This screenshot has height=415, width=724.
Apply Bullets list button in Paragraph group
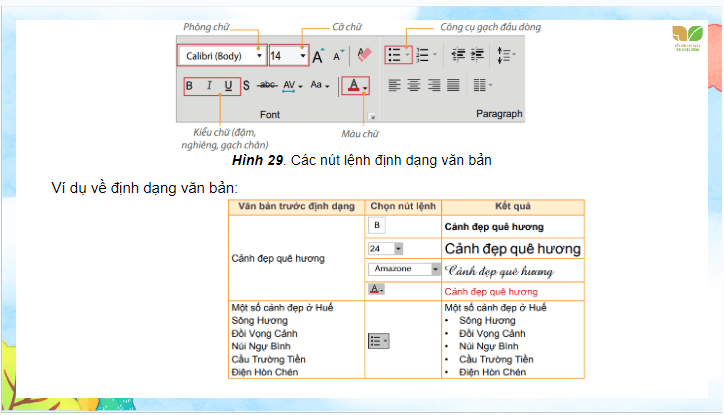pyautogui.click(x=394, y=55)
